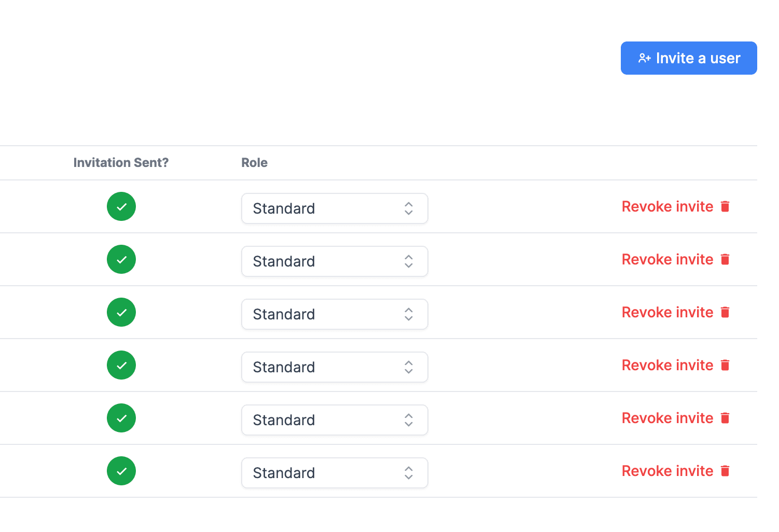Viewport: 779px width, 532px height.
Task: Click the checkmark icon in the last row
Action: click(121, 471)
